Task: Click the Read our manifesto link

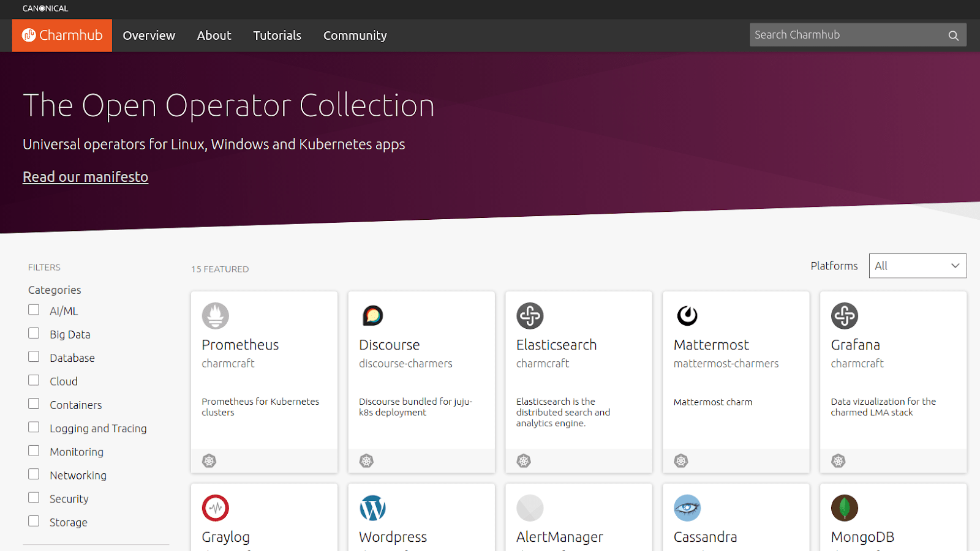Action: [85, 176]
